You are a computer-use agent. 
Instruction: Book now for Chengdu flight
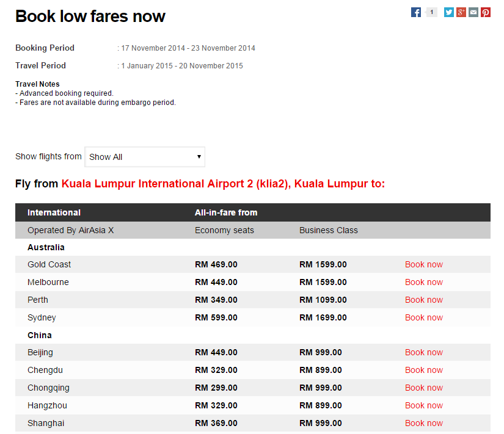tap(423, 370)
